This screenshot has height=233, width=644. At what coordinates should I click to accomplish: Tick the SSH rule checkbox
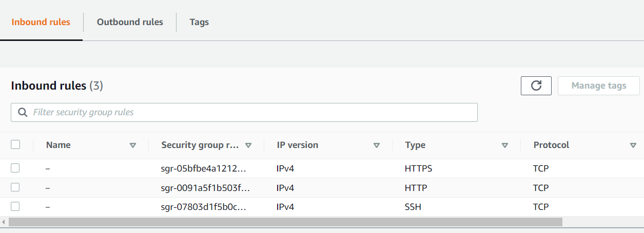tap(15, 206)
